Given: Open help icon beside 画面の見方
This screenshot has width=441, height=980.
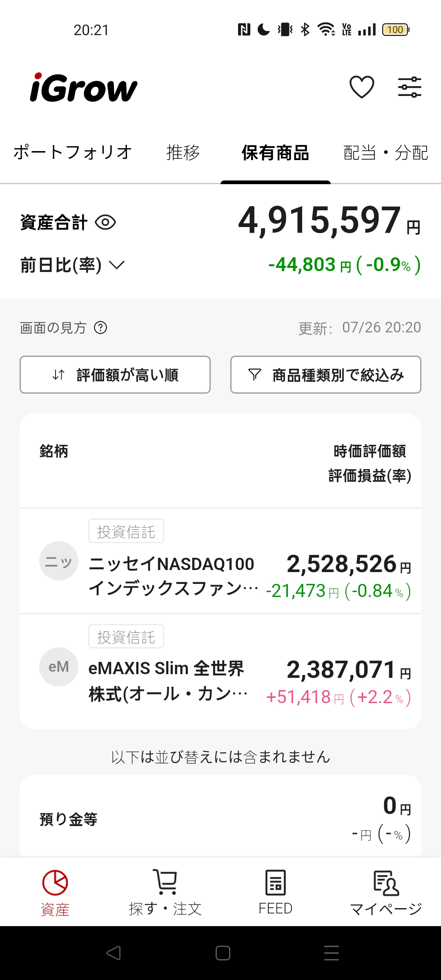Looking at the screenshot, I should tap(100, 327).
